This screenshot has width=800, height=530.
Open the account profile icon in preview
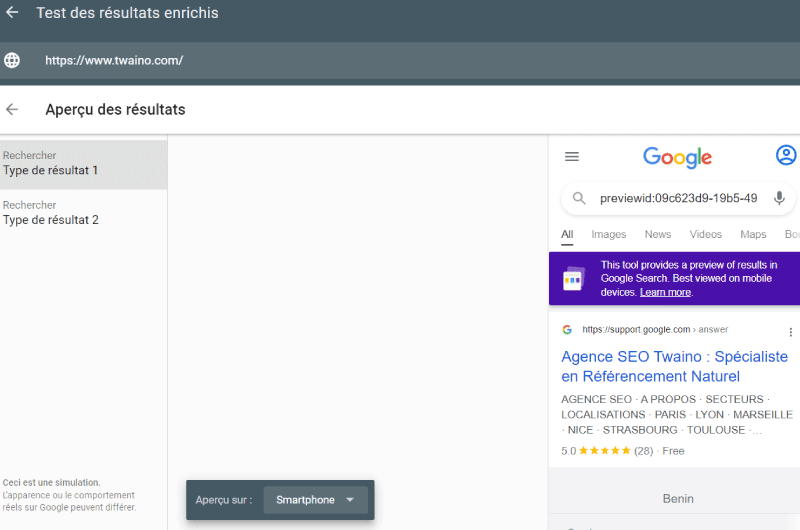(786, 155)
